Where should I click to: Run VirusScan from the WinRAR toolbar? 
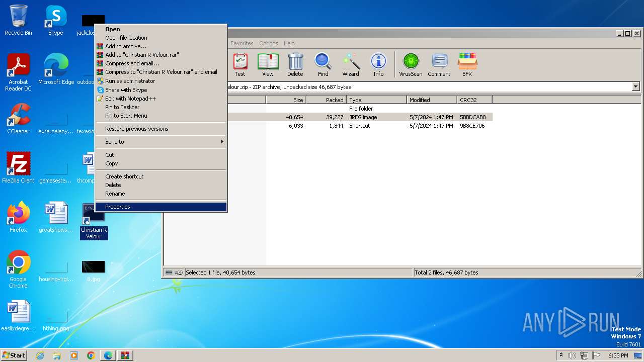coord(411,65)
